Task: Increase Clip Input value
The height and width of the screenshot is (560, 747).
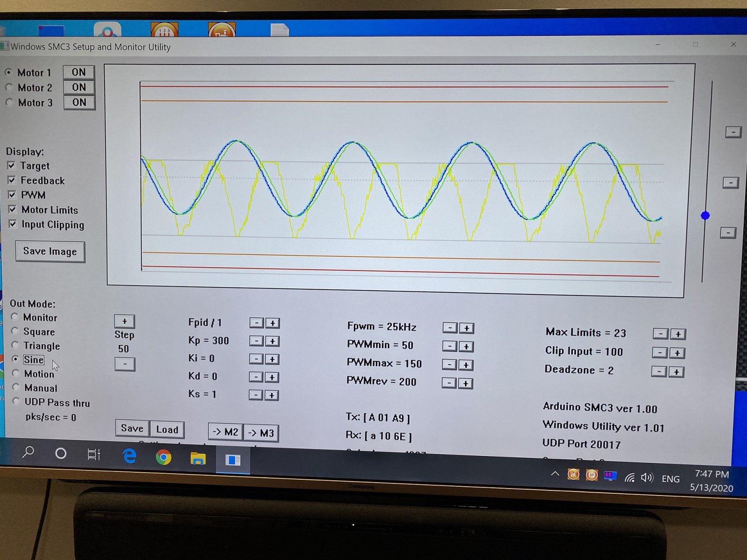Action: [x=677, y=353]
